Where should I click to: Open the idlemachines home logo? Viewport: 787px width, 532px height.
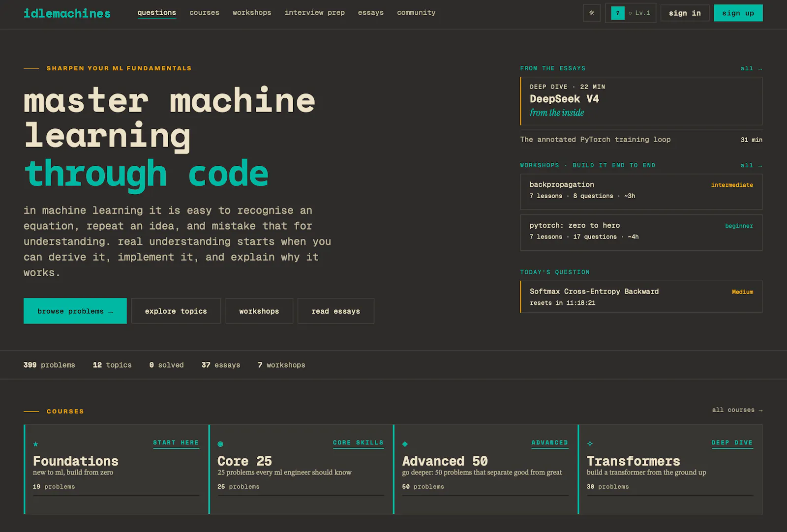point(67,13)
